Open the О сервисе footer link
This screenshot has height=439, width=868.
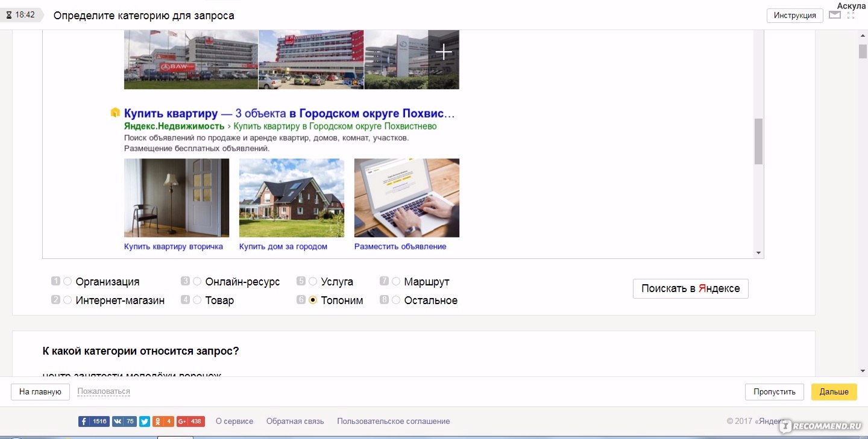point(234,422)
